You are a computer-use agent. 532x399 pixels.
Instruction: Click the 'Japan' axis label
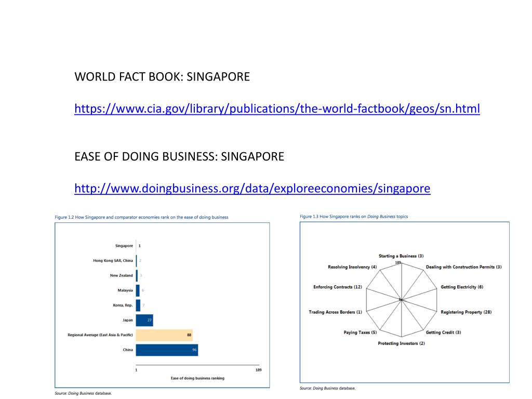pyautogui.click(x=128, y=320)
